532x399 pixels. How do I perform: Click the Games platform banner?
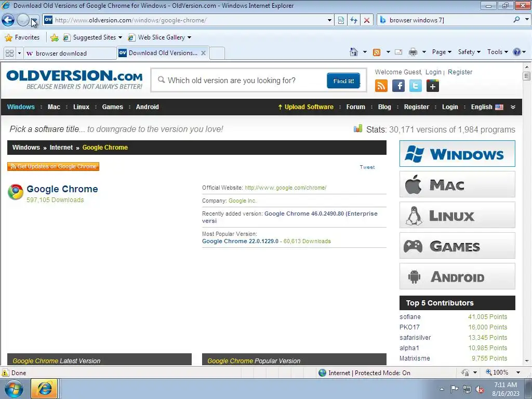pyautogui.click(x=457, y=246)
